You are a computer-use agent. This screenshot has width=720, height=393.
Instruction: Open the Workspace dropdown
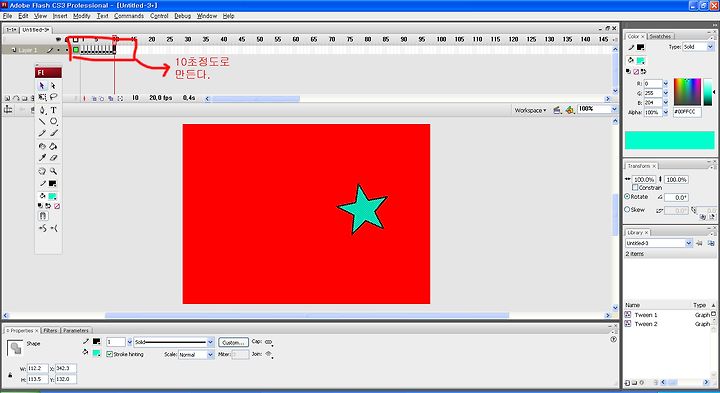point(530,110)
